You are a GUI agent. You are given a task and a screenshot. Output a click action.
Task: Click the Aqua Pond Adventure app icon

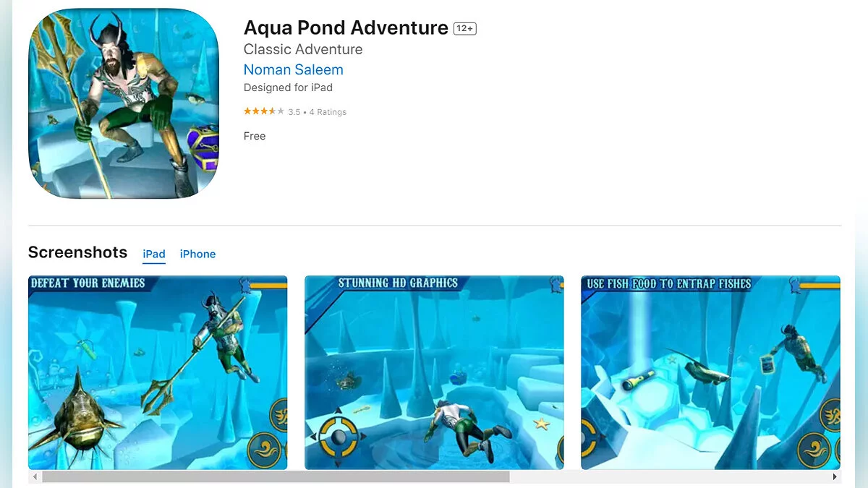(124, 103)
